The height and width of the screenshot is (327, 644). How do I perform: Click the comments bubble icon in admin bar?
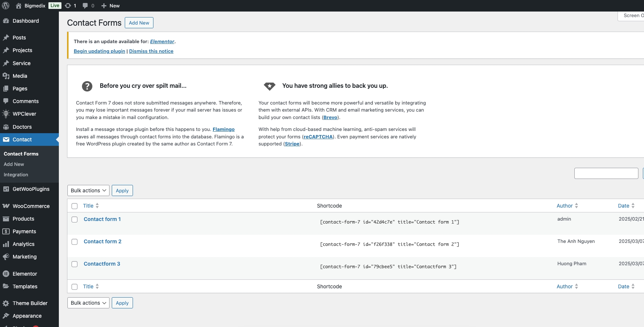(85, 6)
